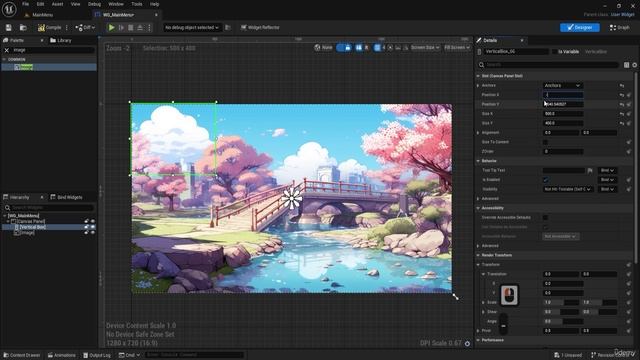Toggle lock for Image row
Screen dimensions: 640x360
(x=86, y=233)
